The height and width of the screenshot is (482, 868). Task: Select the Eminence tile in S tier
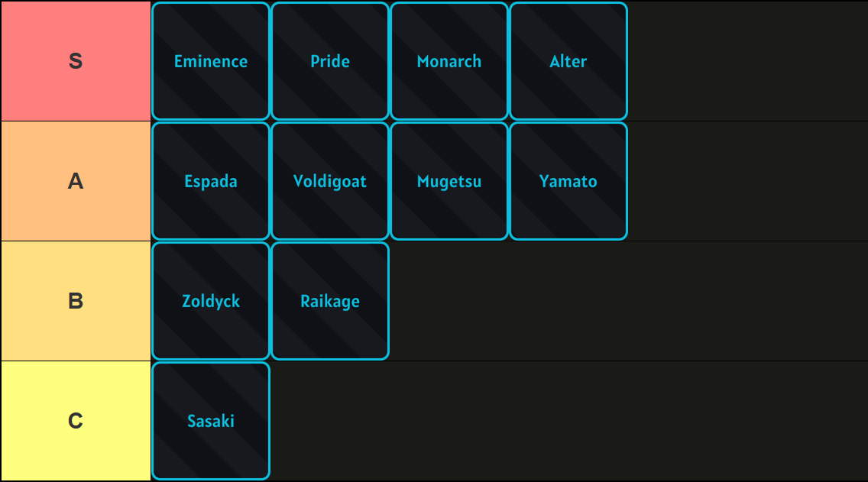coord(210,61)
